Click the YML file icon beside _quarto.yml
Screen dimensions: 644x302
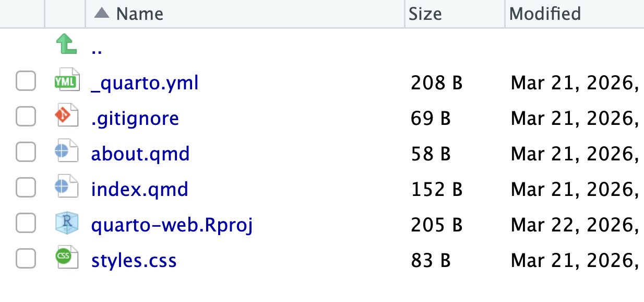[67, 82]
